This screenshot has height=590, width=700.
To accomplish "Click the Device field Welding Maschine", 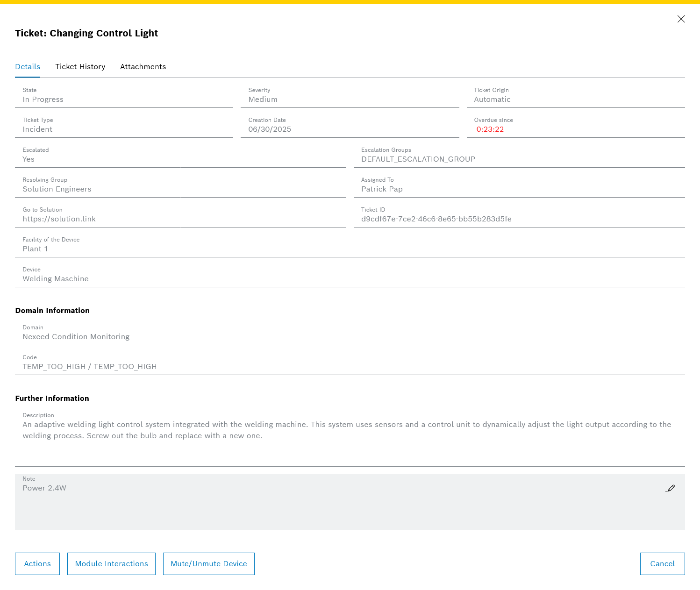I will click(x=56, y=279).
